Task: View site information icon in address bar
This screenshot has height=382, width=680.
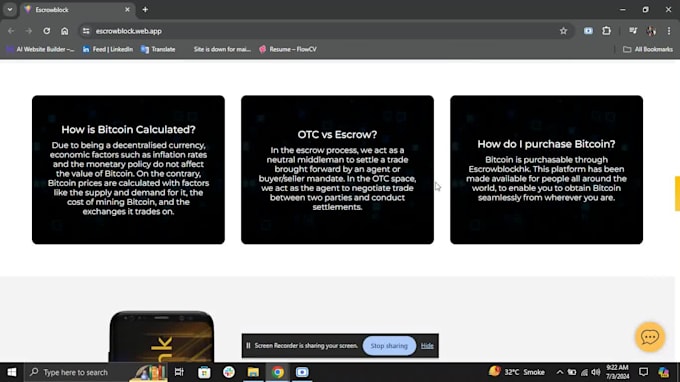Action: 86,31
